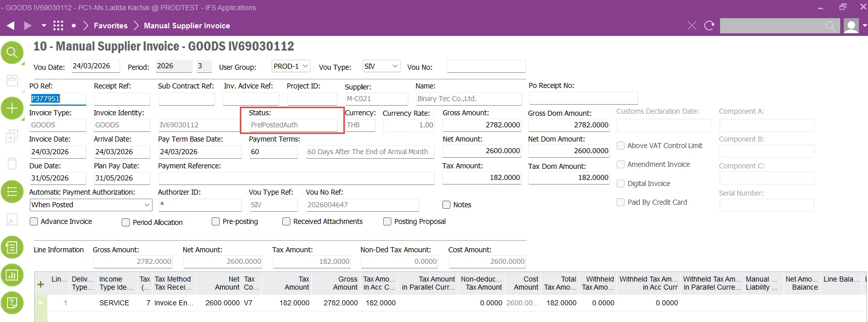
Task: Enable the Received Attachments checkbox
Action: click(x=286, y=221)
